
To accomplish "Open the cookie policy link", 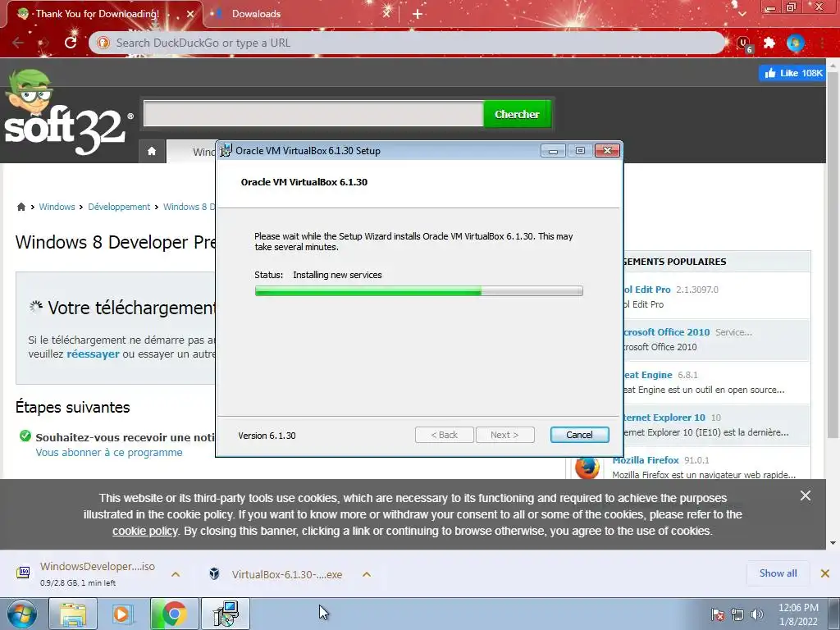I will tap(144, 531).
